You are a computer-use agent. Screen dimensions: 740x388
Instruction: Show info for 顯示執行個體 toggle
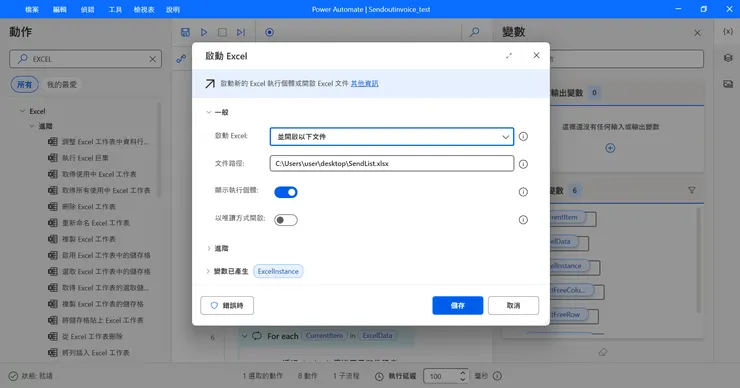pos(523,192)
